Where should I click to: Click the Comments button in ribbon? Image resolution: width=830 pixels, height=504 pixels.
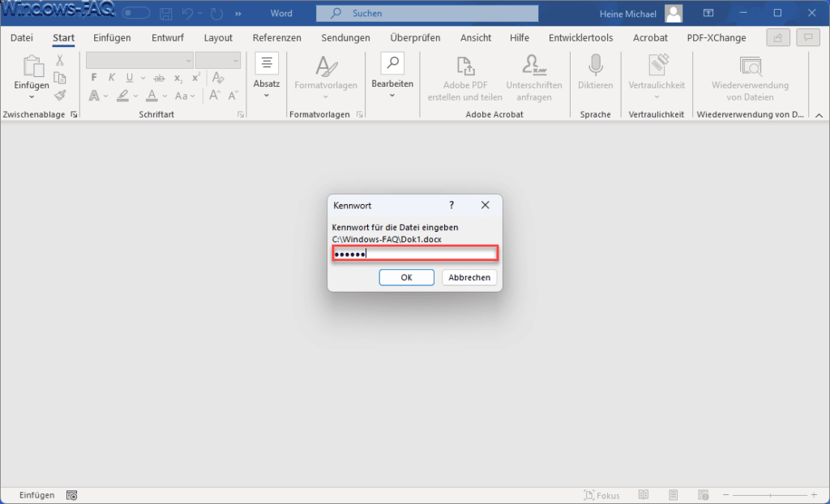[808, 37]
